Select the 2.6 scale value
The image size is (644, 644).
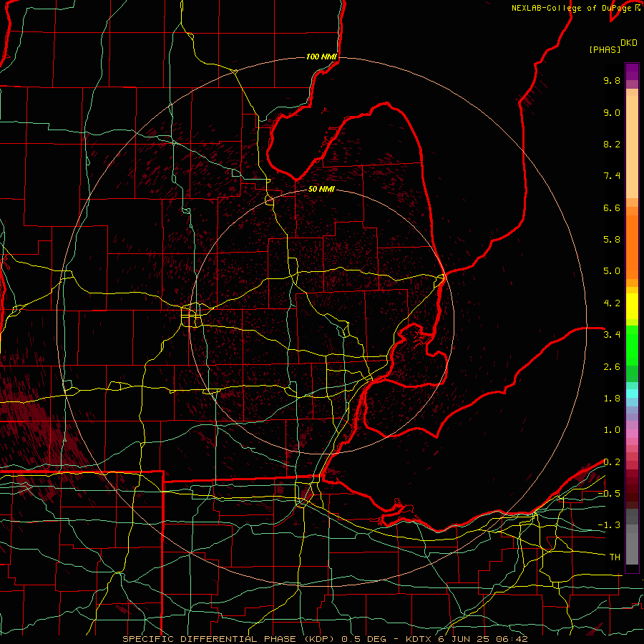click(612, 367)
